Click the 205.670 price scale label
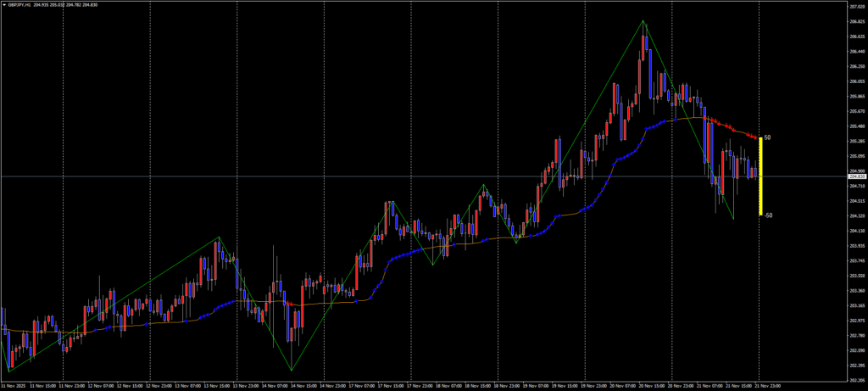 coord(855,110)
